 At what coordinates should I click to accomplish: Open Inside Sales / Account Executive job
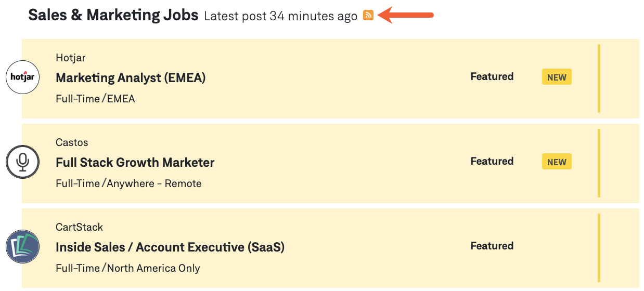170,247
